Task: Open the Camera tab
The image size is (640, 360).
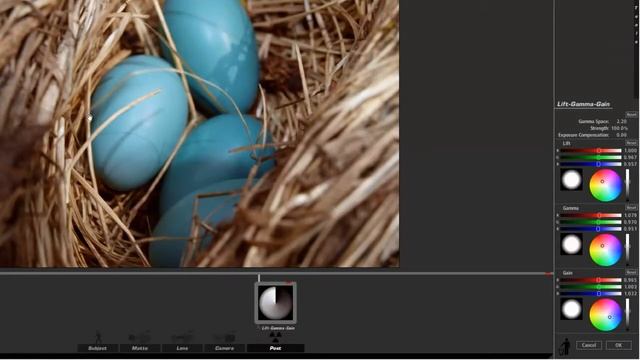Action: (224, 348)
